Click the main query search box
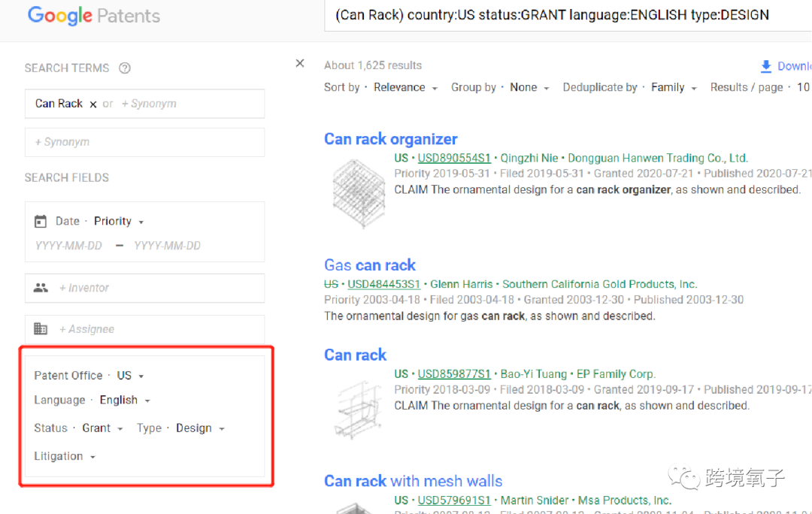Image resolution: width=812 pixels, height=514 pixels. (x=568, y=16)
